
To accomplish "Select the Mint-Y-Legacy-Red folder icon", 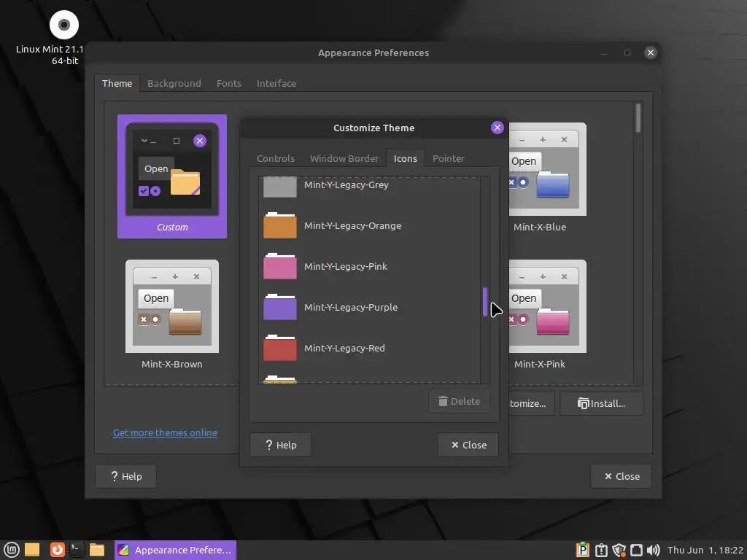I will point(279,348).
